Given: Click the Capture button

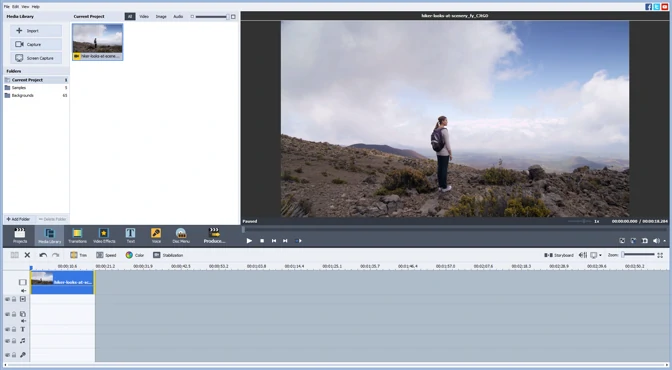Looking at the screenshot, I should tap(36, 44).
